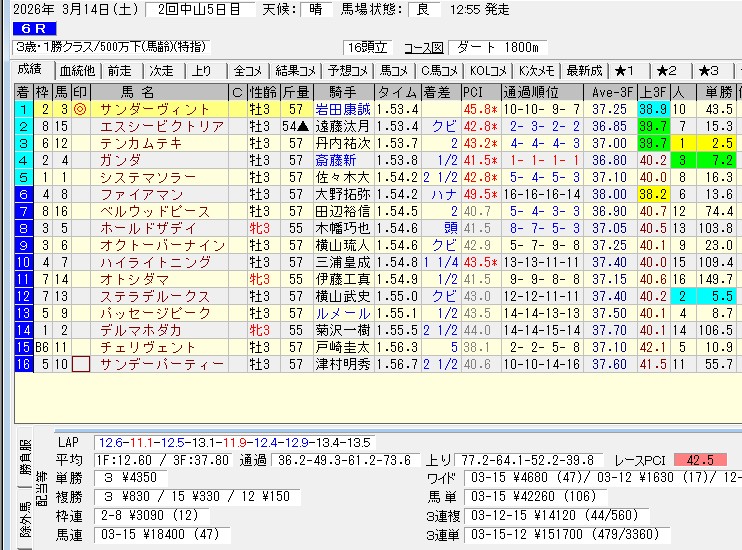
Task: Select the 前走 tab
Action: pos(119,70)
